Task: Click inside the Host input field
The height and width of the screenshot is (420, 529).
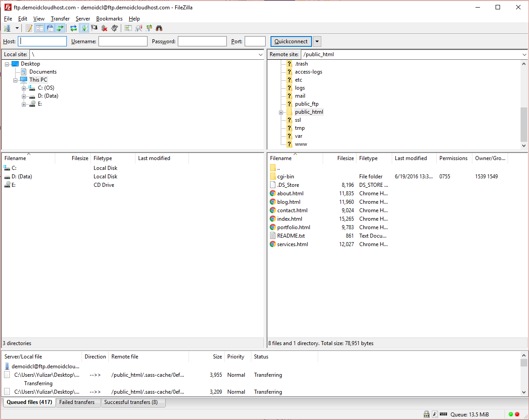Action: point(42,41)
